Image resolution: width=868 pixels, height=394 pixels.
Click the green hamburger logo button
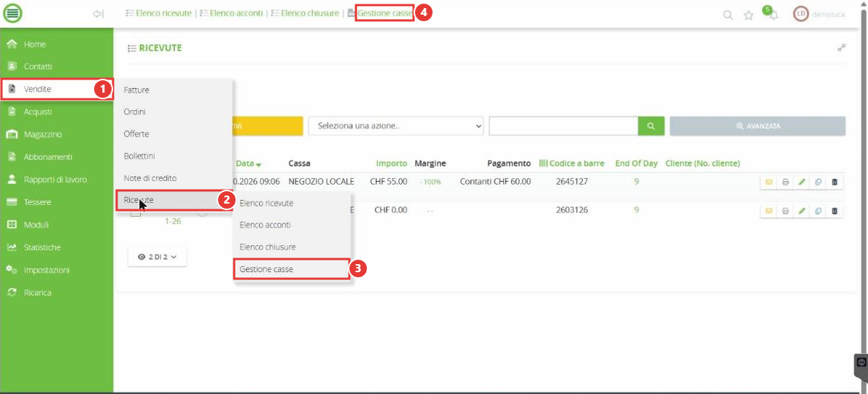click(x=12, y=13)
